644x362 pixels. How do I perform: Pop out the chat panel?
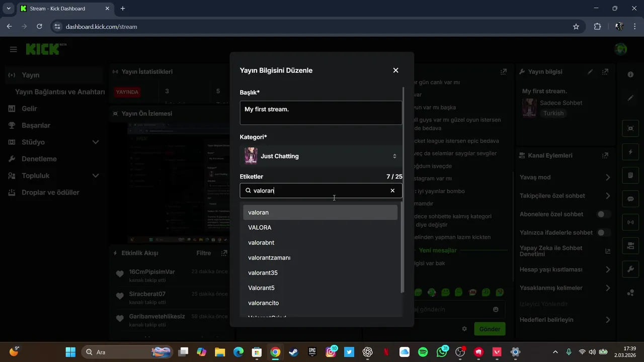[x=503, y=71]
